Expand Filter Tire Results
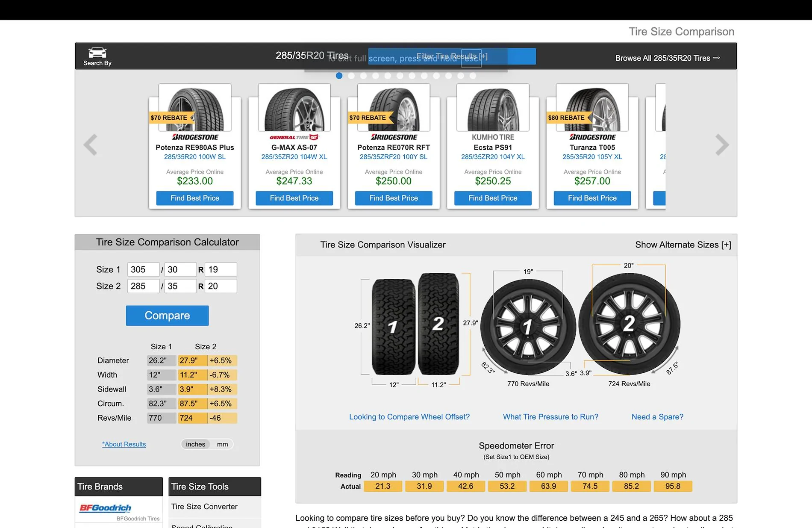The width and height of the screenshot is (812, 528). (452, 56)
